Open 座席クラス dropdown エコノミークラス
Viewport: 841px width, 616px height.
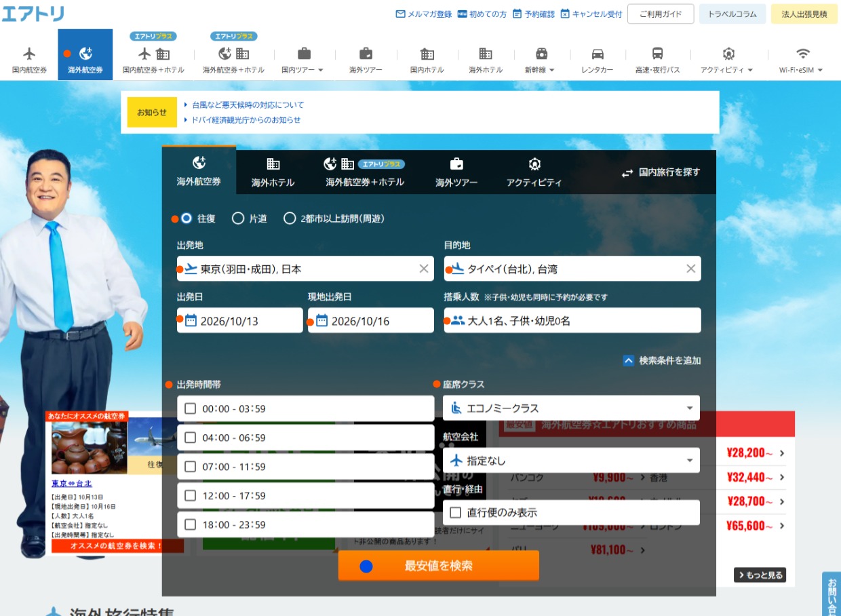(571, 408)
